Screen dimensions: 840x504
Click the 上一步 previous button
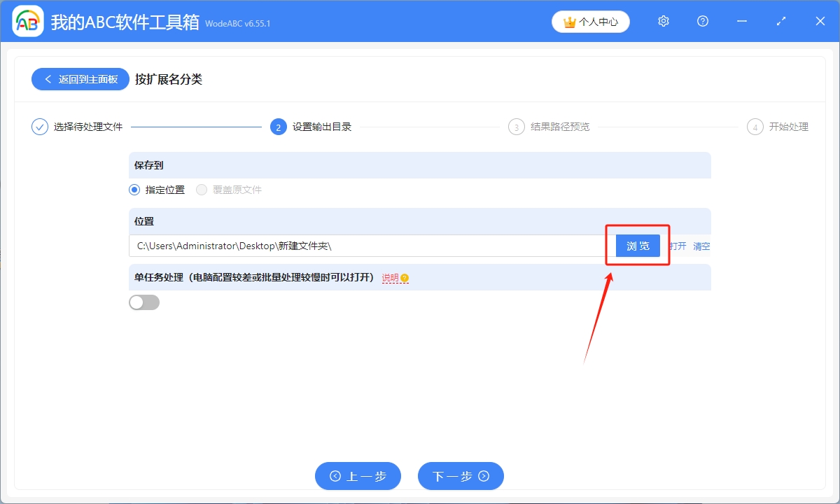coord(358,476)
